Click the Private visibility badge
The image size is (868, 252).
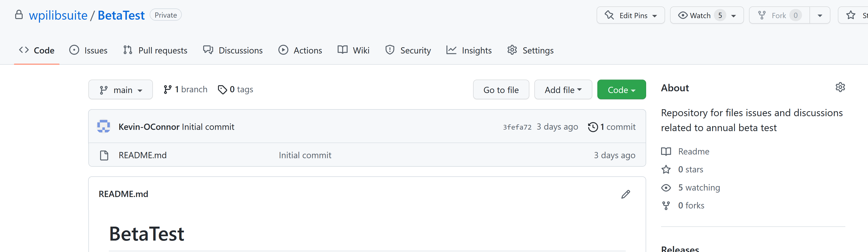(165, 15)
